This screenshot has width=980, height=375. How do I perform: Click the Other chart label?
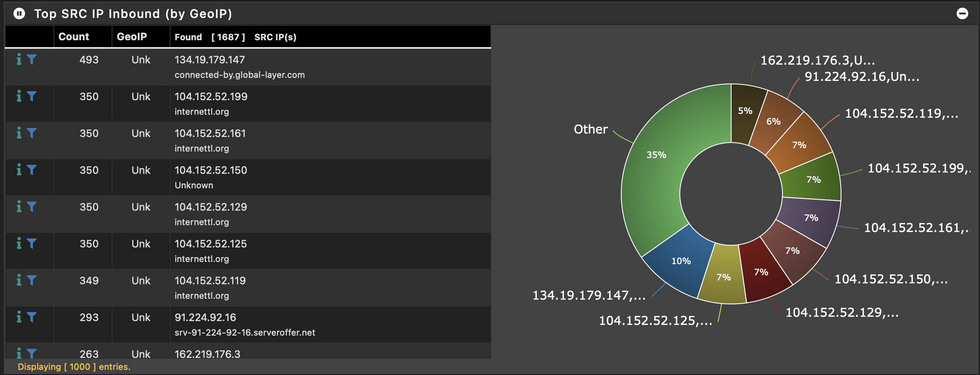tap(590, 129)
